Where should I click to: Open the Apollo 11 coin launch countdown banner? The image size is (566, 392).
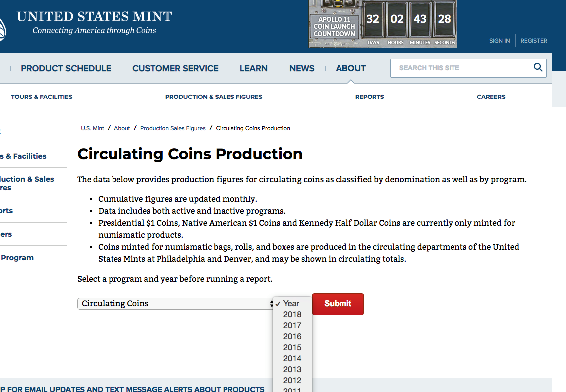(x=382, y=24)
